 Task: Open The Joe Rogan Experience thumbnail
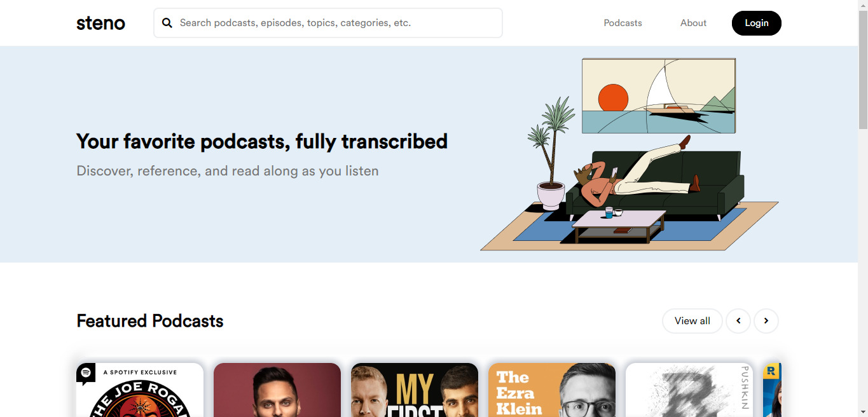click(140, 390)
